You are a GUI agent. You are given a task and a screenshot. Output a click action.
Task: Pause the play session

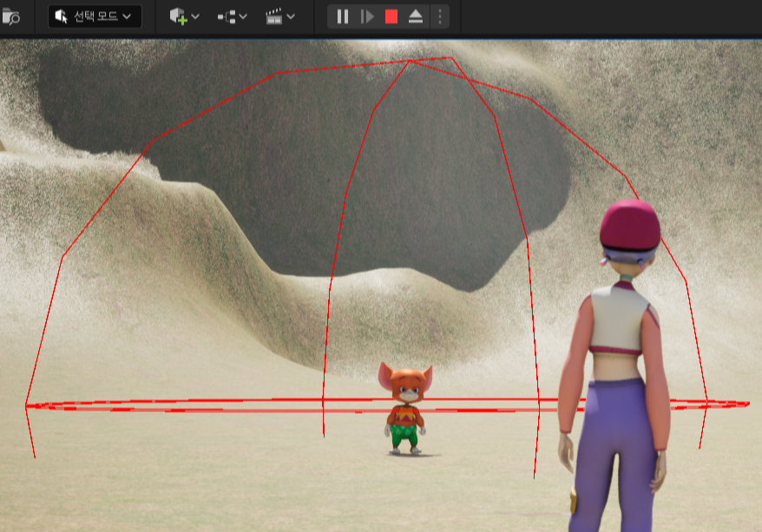pyautogui.click(x=343, y=16)
